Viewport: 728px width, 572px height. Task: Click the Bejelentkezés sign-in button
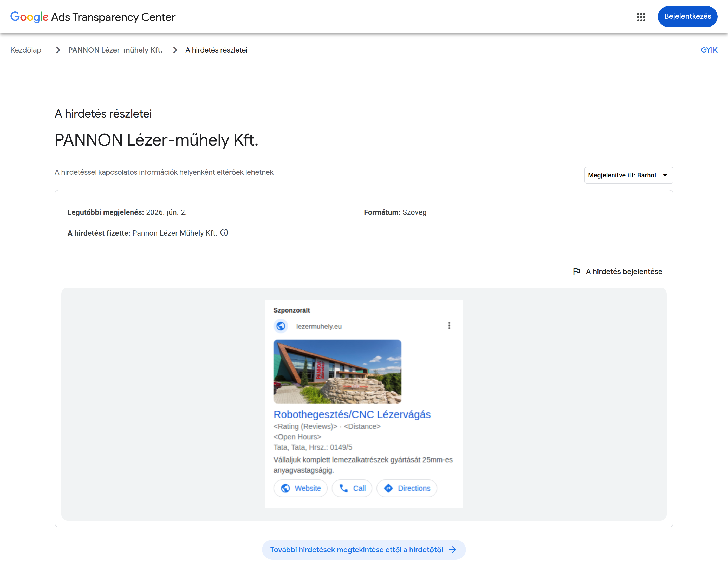pos(687,16)
